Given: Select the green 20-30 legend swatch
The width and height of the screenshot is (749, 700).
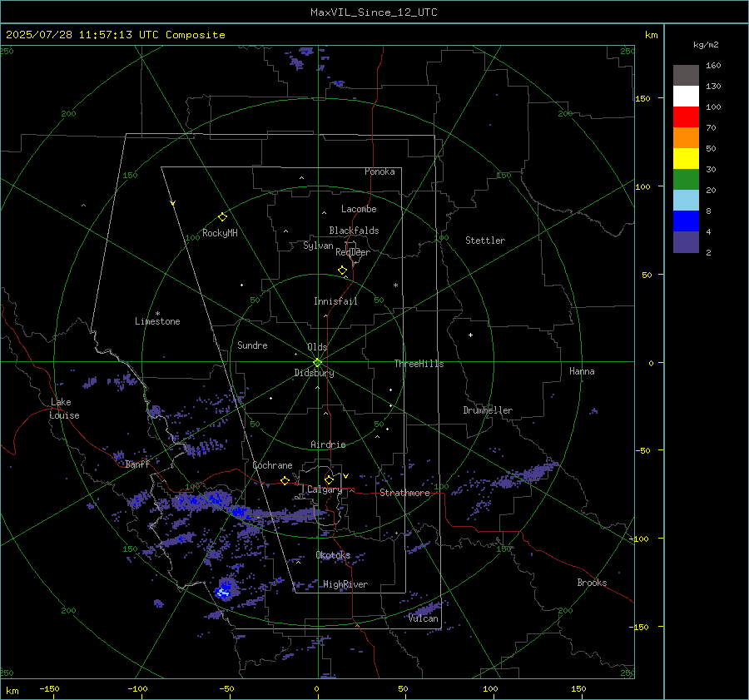Looking at the screenshot, I should pyautogui.click(x=686, y=180).
